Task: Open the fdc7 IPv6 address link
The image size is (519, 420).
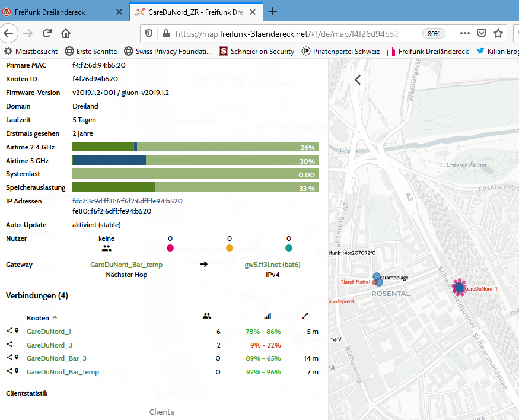Action: click(x=128, y=201)
